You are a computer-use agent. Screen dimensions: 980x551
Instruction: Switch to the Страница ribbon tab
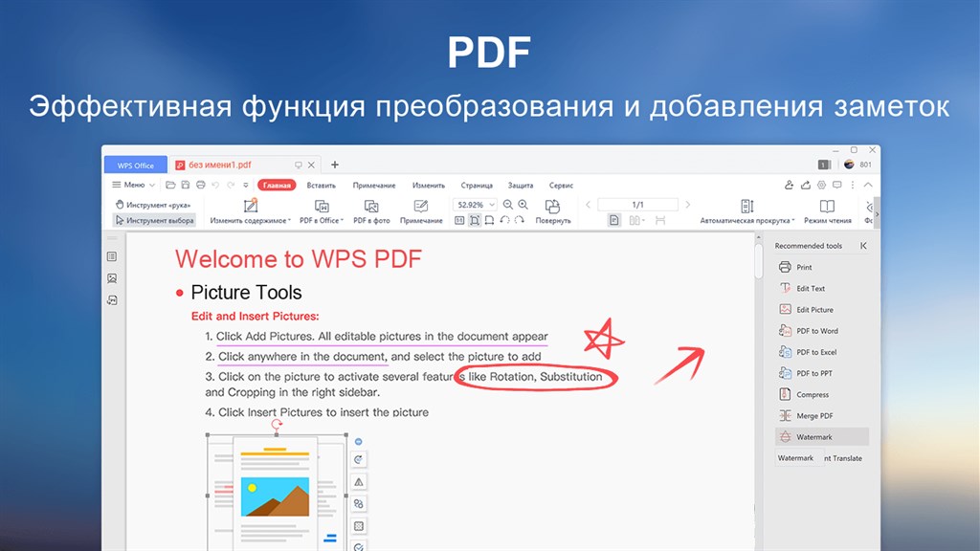(477, 186)
